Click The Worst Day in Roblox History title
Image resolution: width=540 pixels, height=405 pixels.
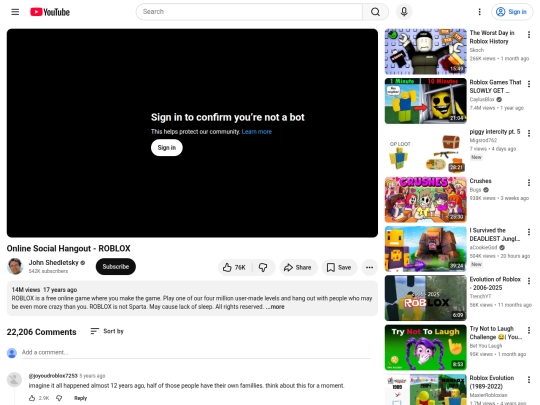492,37
